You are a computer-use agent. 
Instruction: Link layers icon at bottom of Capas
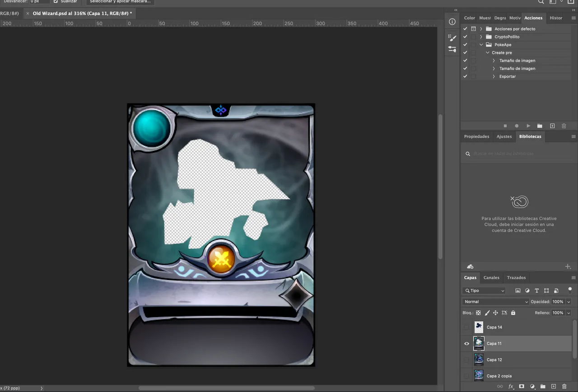pos(500,387)
